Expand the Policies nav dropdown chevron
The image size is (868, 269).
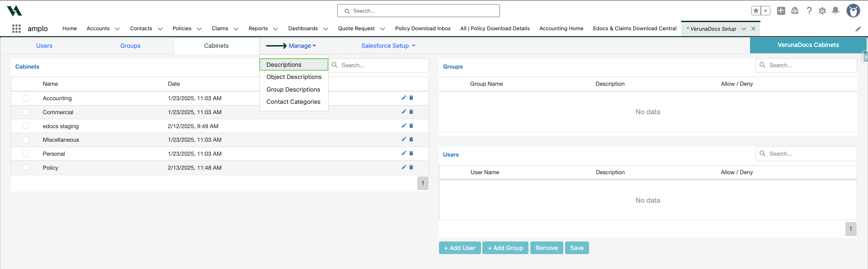click(x=199, y=29)
